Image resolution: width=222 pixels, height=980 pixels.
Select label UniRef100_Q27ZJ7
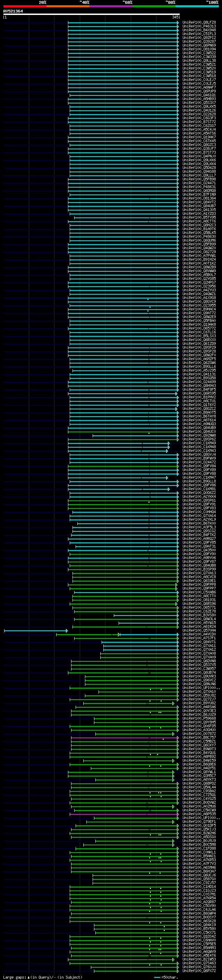click(199, 699)
